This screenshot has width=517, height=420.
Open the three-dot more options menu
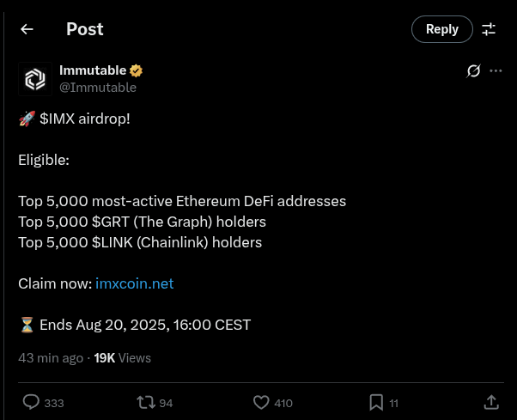(496, 70)
